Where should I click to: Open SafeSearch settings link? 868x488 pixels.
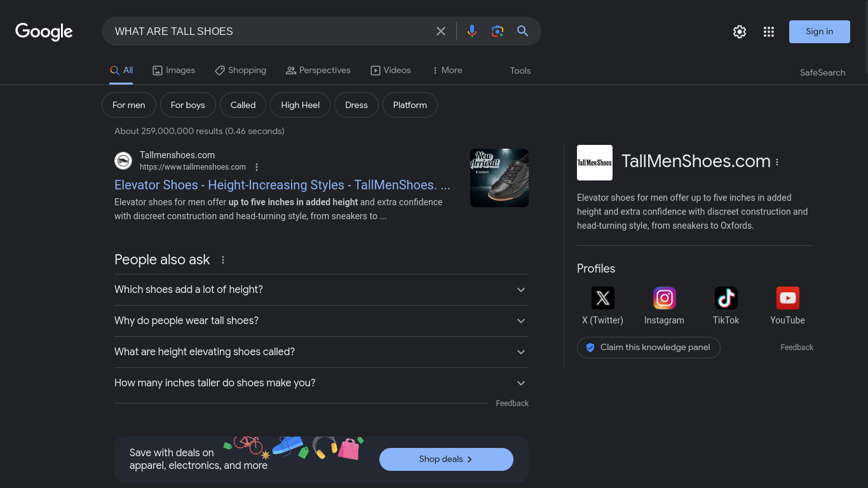(x=823, y=72)
